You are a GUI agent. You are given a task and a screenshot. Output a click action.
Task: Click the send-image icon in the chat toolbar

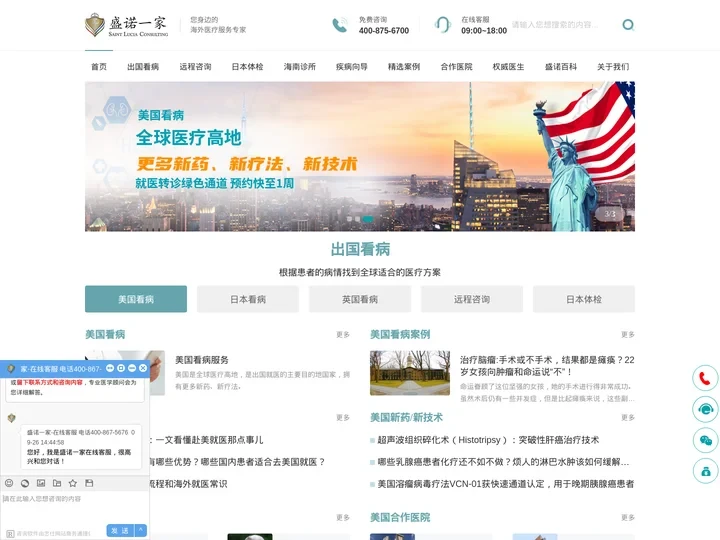[41, 483]
